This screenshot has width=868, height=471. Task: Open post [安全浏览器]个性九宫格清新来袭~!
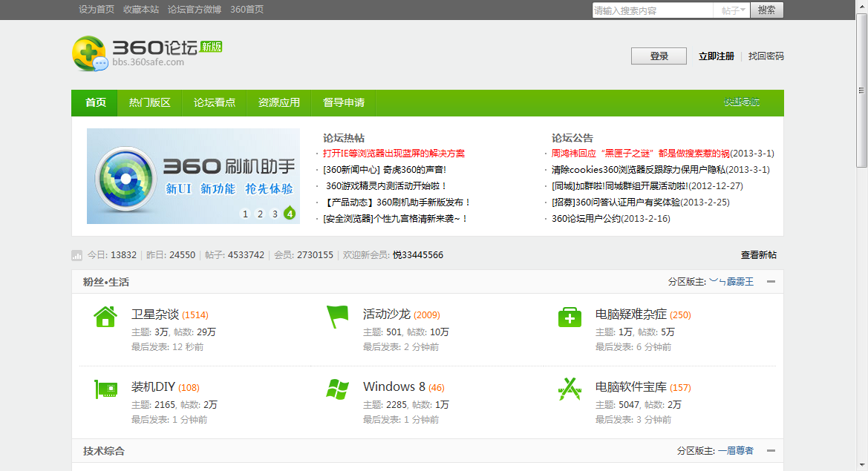pos(395,218)
